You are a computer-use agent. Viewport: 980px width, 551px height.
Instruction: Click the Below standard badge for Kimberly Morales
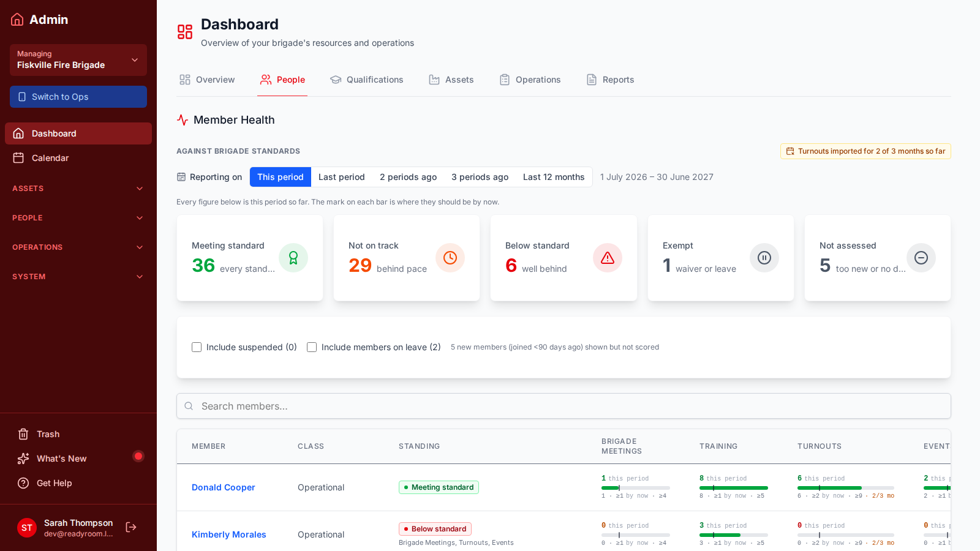tap(435, 529)
